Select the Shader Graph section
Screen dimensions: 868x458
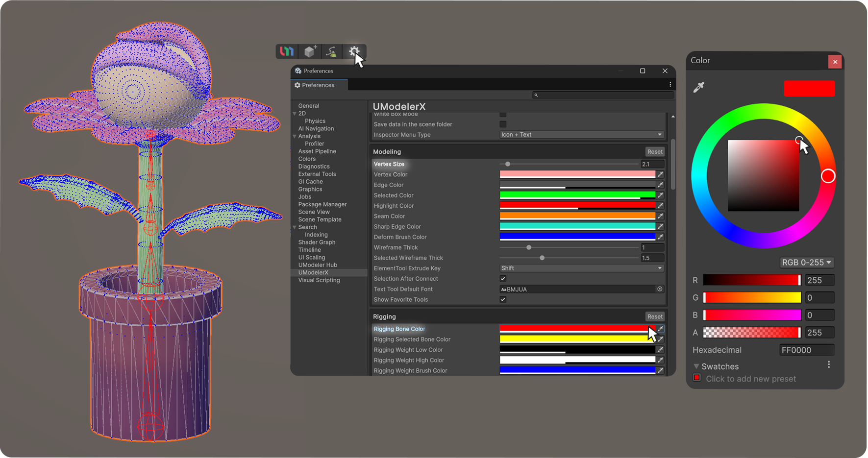coord(317,242)
